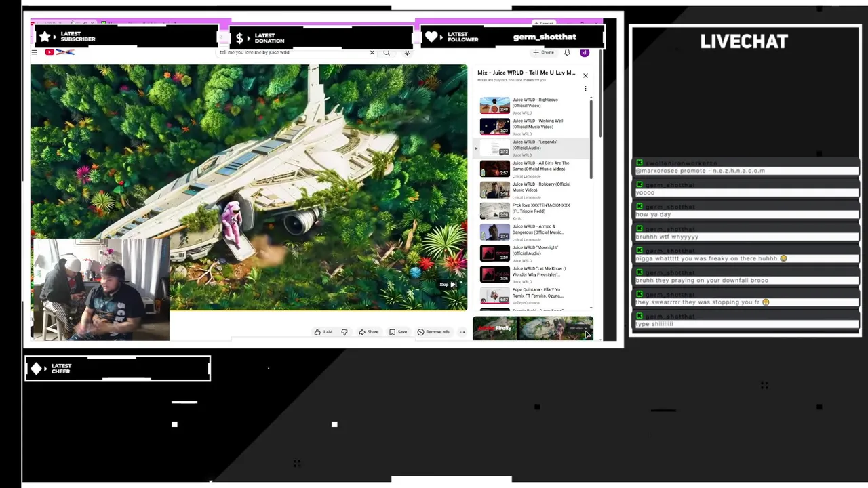Click the webcam overlay in the corner
Viewport: 868px width, 488px height.
click(100, 289)
